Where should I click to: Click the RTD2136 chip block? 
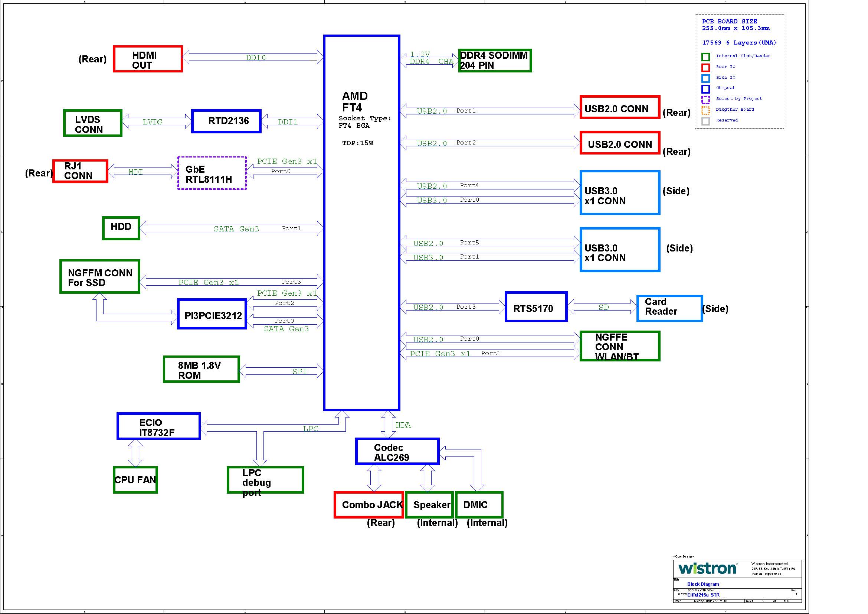(226, 121)
